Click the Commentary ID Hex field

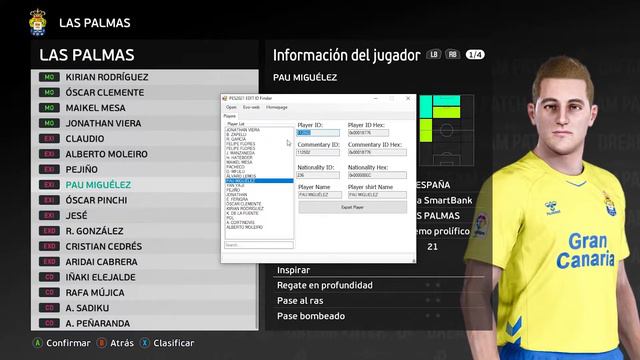[377, 152]
